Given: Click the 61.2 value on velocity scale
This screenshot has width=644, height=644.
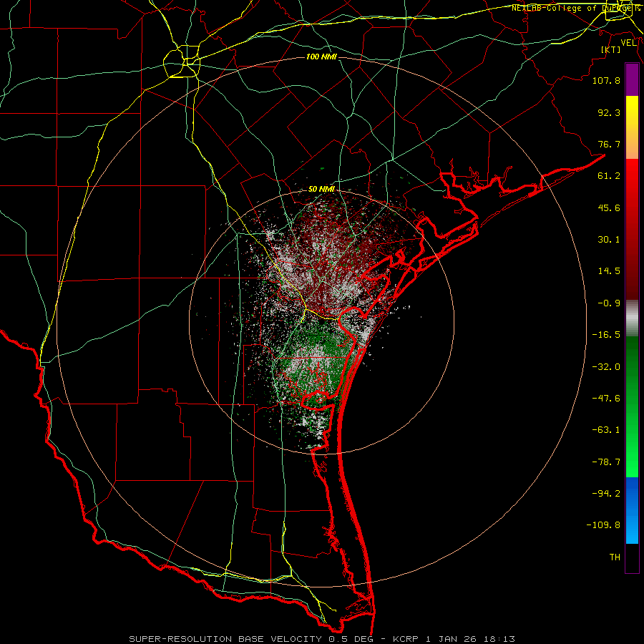Looking at the screenshot, I should pyautogui.click(x=609, y=176).
